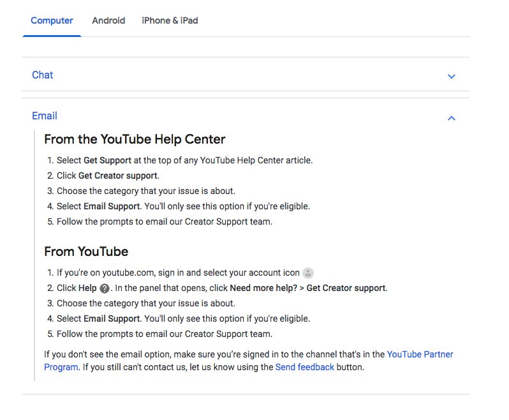Click the account avatar icon
The width and height of the screenshot is (509, 420).
(x=307, y=273)
